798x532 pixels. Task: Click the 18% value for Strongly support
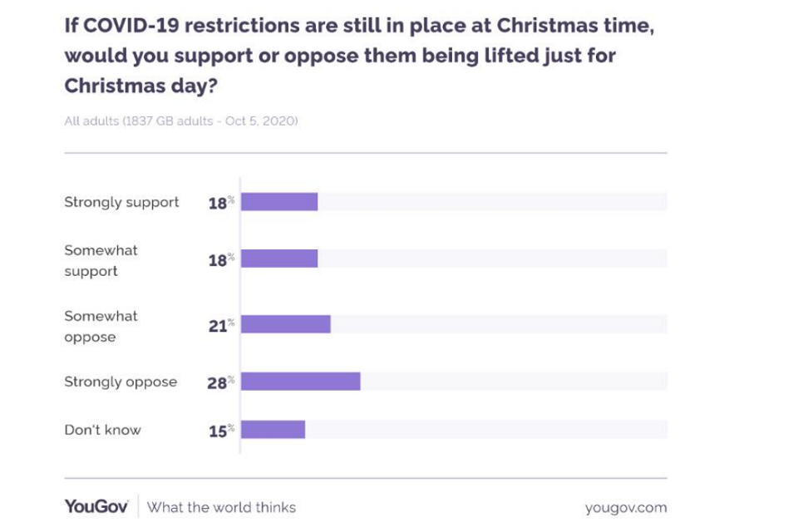click(220, 203)
